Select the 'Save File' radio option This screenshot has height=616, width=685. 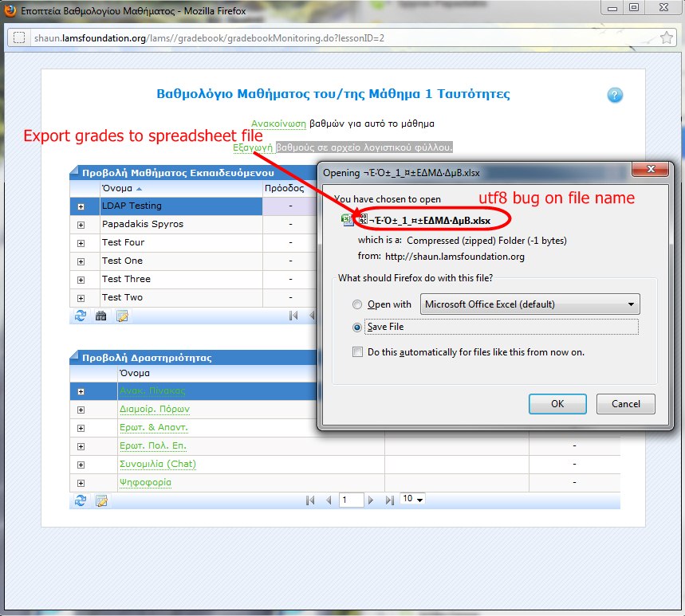[357, 328]
